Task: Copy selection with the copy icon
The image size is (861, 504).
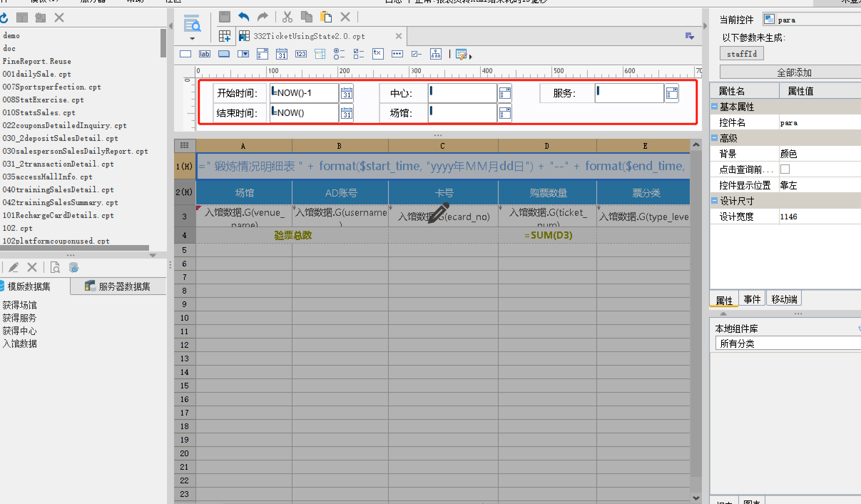Action: coord(306,17)
